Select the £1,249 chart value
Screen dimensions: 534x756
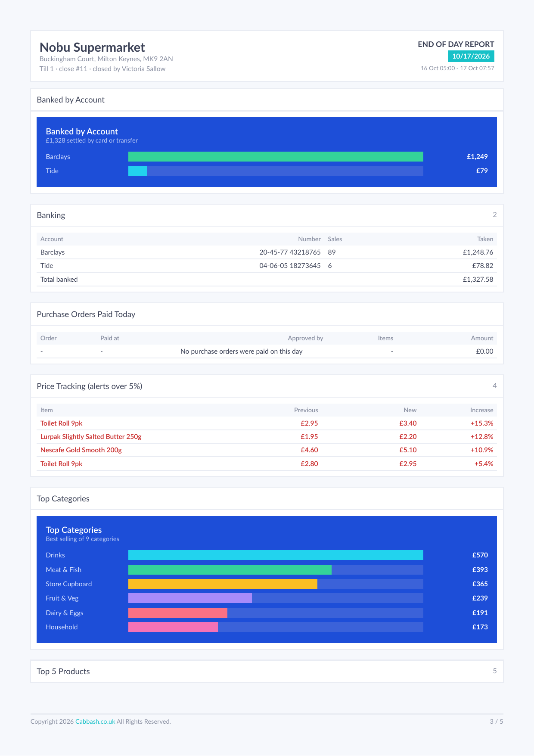click(x=477, y=157)
